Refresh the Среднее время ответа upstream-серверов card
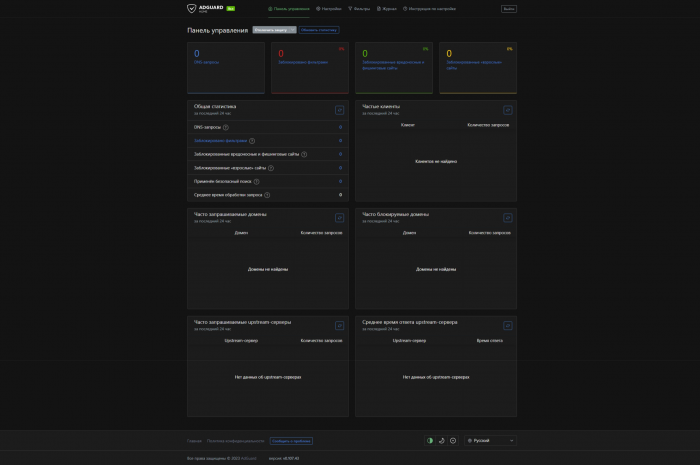The height and width of the screenshot is (465, 700). pos(508,325)
